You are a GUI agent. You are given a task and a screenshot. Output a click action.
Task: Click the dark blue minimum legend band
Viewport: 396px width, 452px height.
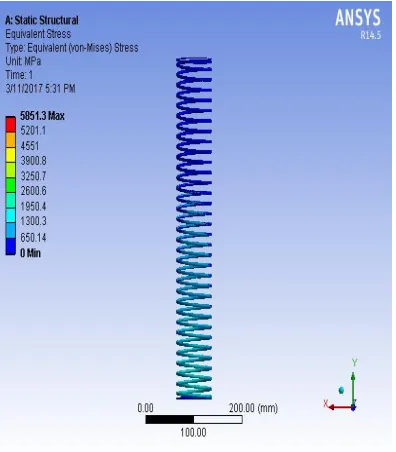[10, 247]
